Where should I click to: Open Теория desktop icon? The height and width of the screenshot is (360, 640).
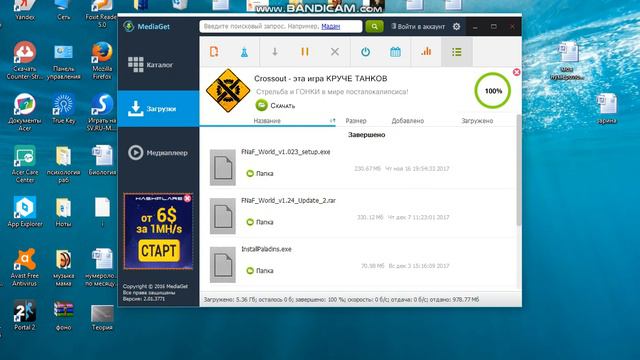click(102, 318)
